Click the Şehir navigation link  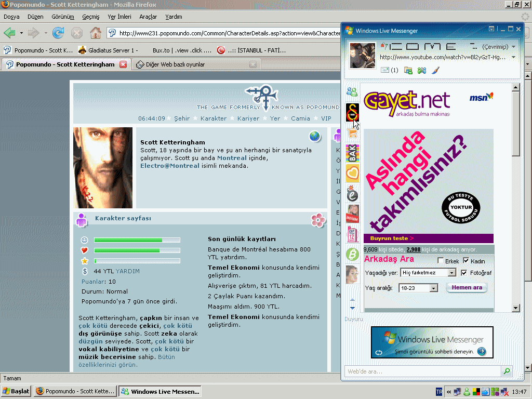pos(182,118)
